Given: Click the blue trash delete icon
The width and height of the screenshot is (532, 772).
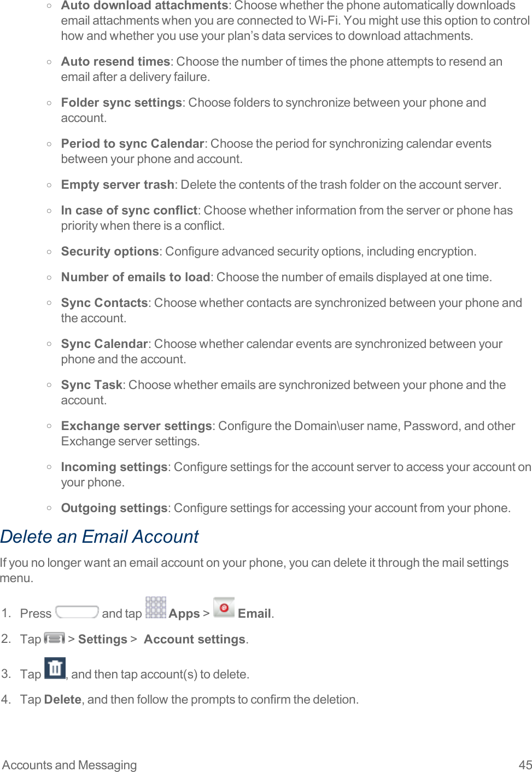Looking at the screenshot, I should click(55, 668).
